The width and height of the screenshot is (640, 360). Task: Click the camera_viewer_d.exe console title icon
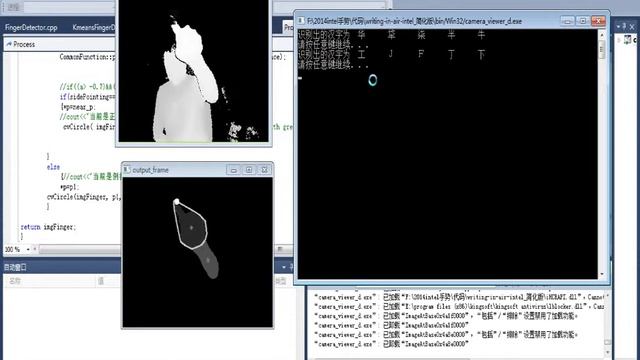click(301, 21)
